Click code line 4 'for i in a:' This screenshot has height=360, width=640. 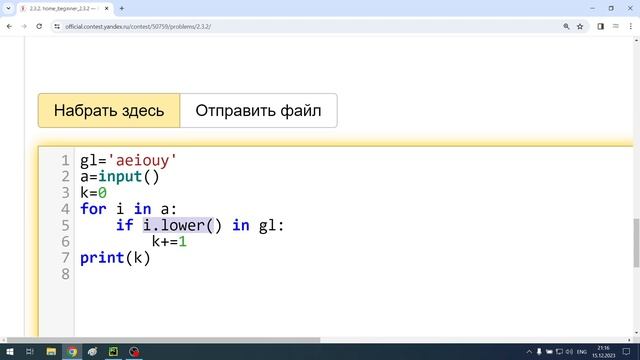click(129, 209)
